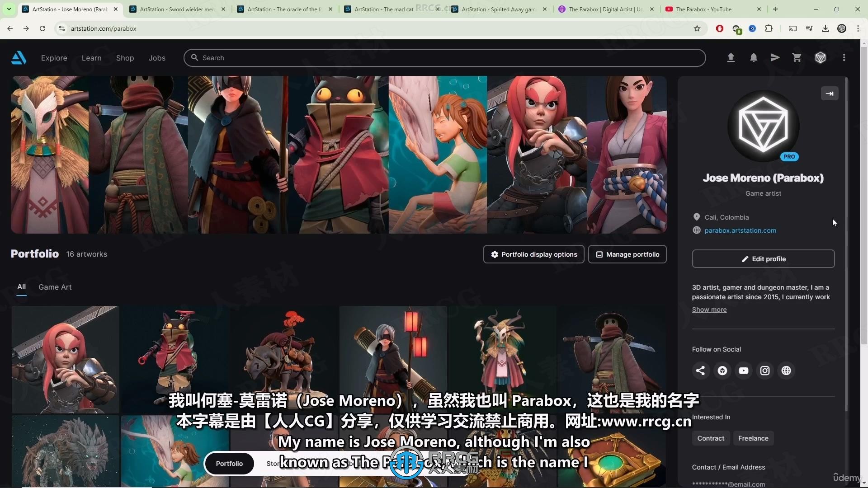Viewport: 868px width, 488px height.
Task: Open the ArtStation marketplace icon
Action: [x=797, y=58]
